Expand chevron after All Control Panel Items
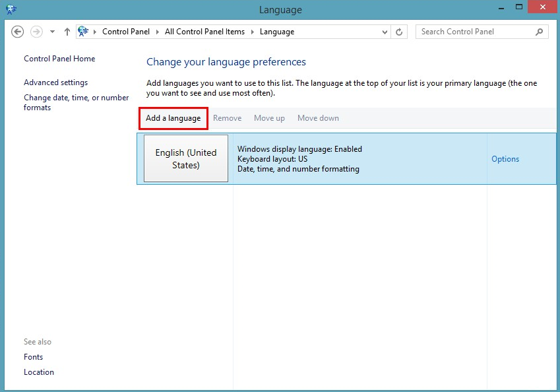This screenshot has width=560, height=392. coord(253,32)
